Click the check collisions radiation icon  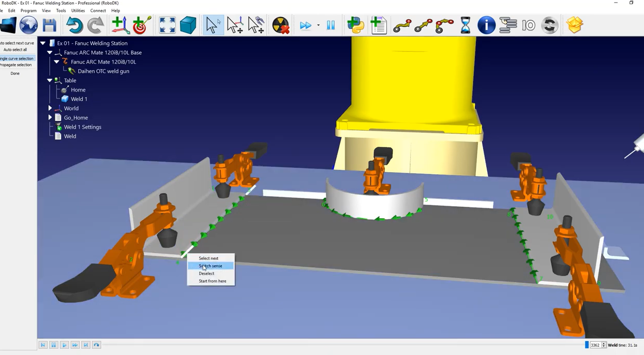(280, 25)
